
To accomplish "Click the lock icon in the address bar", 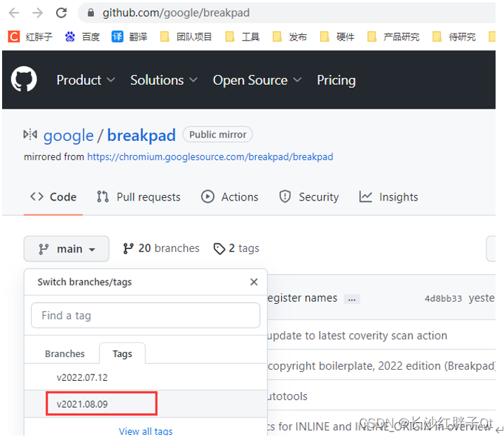I will (x=91, y=13).
